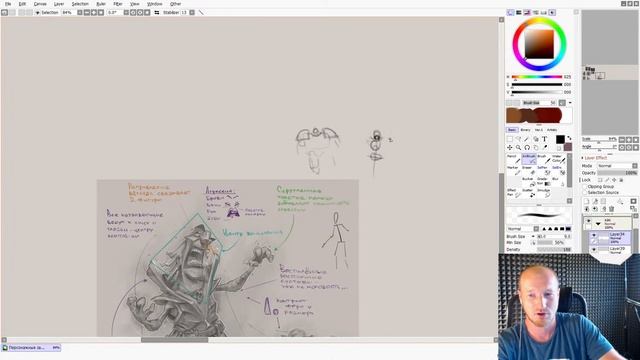This screenshot has width=640, height=360.
Task: Choose the Smudge brush preset
Action: pyautogui.click(x=544, y=193)
